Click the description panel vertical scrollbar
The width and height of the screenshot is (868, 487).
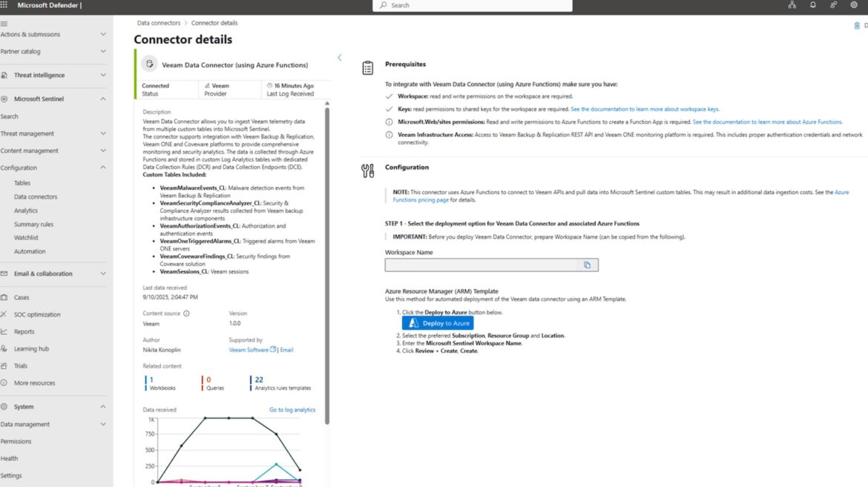tap(327, 259)
